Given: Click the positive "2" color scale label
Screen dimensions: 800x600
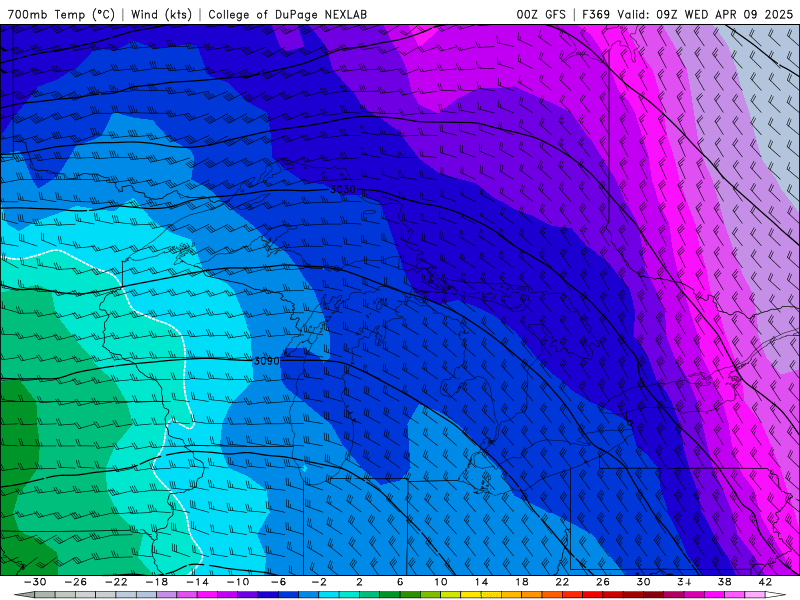Looking at the screenshot, I should click(x=359, y=582).
